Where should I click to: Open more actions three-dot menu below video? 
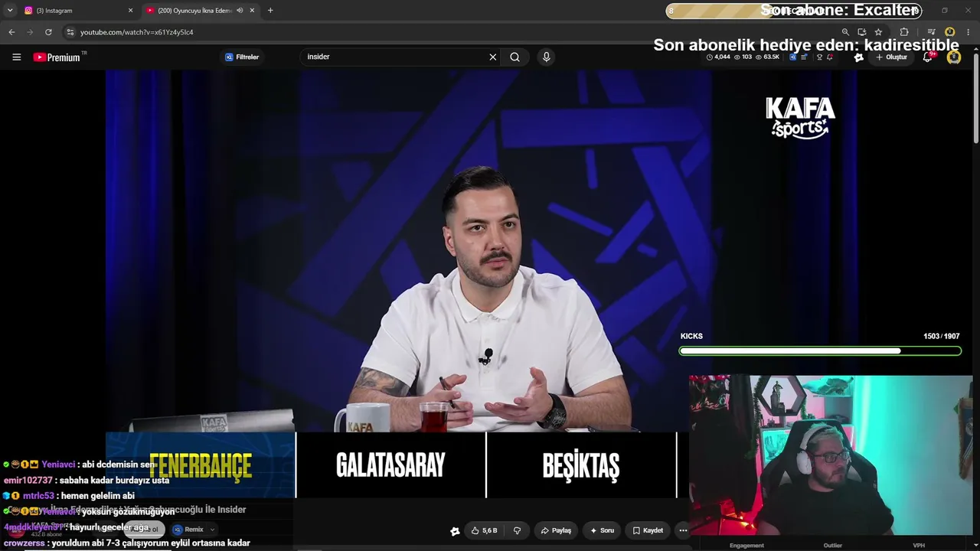tap(683, 530)
